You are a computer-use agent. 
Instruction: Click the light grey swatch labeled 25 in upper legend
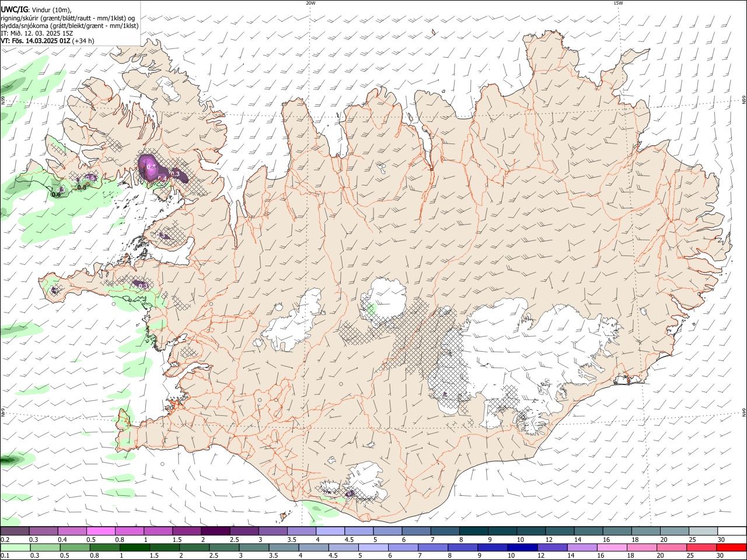(703, 531)
